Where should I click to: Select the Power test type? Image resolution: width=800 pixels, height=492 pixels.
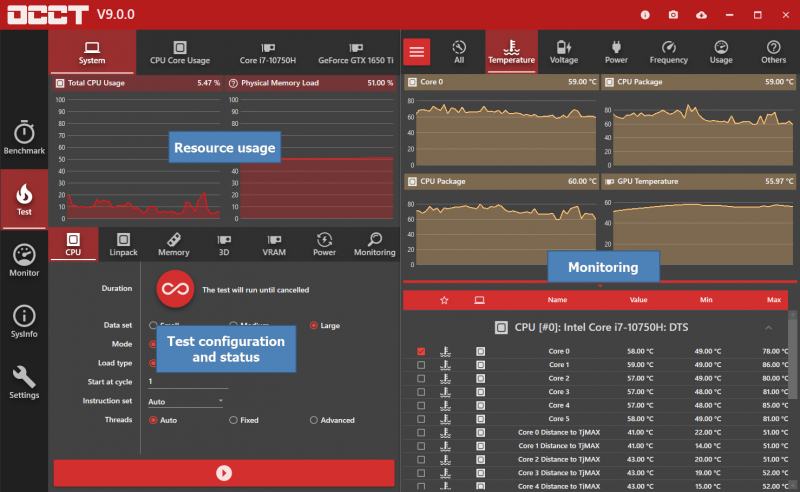tap(324, 244)
